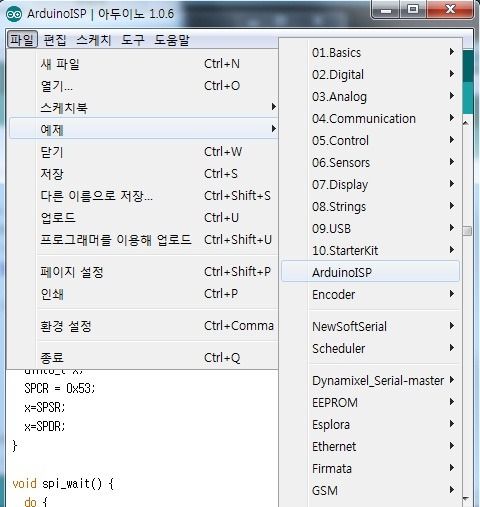
Task: Open the 도움말 menu
Action: tap(172, 40)
